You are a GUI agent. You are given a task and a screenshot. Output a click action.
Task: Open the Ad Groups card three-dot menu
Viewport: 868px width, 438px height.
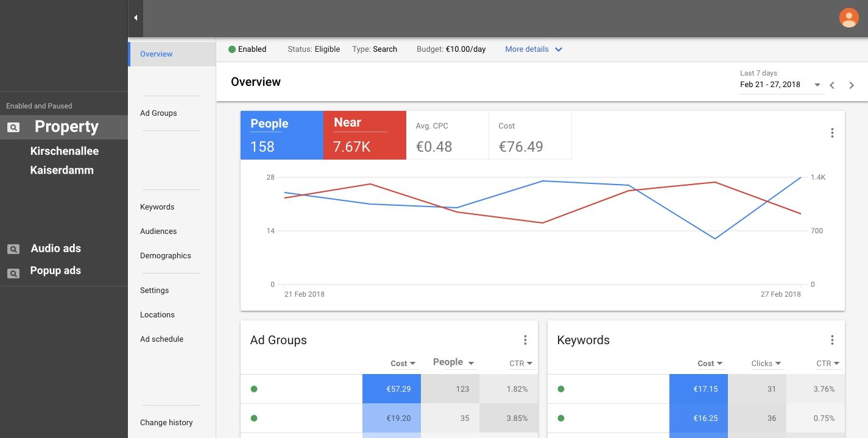pos(525,340)
